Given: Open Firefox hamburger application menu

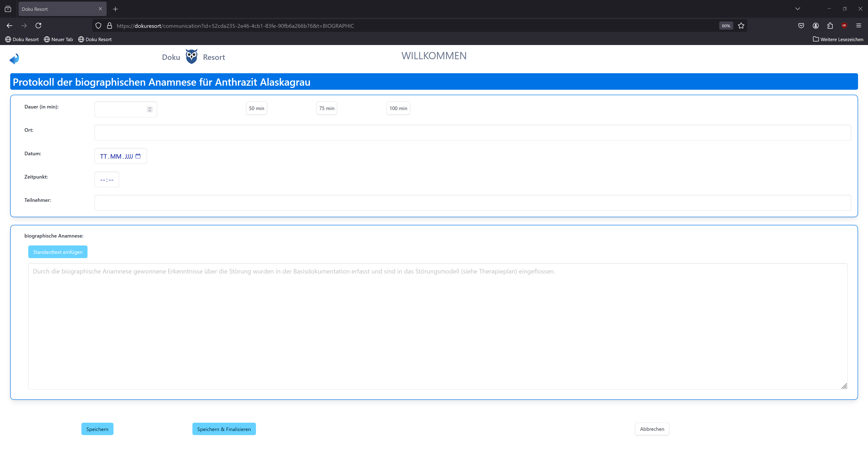Looking at the screenshot, I should tap(859, 26).
